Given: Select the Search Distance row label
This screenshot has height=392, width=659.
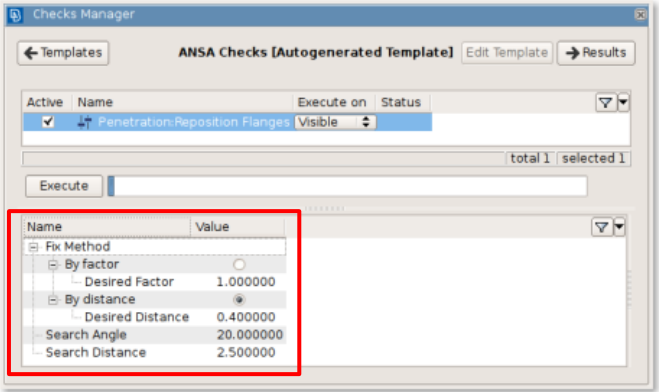Looking at the screenshot, I should (x=96, y=353).
